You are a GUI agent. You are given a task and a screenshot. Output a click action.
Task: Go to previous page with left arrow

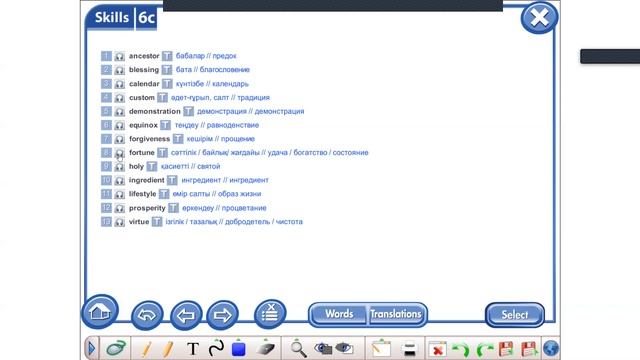pos(186,315)
